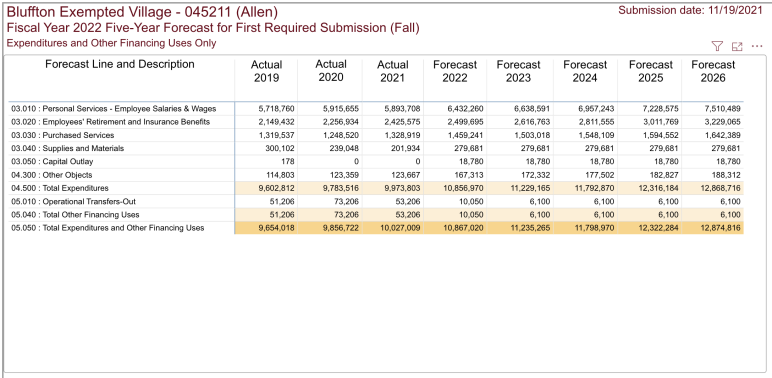Select the Actual 2020 column header
This screenshot has height=378, width=772.
(331, 71)
